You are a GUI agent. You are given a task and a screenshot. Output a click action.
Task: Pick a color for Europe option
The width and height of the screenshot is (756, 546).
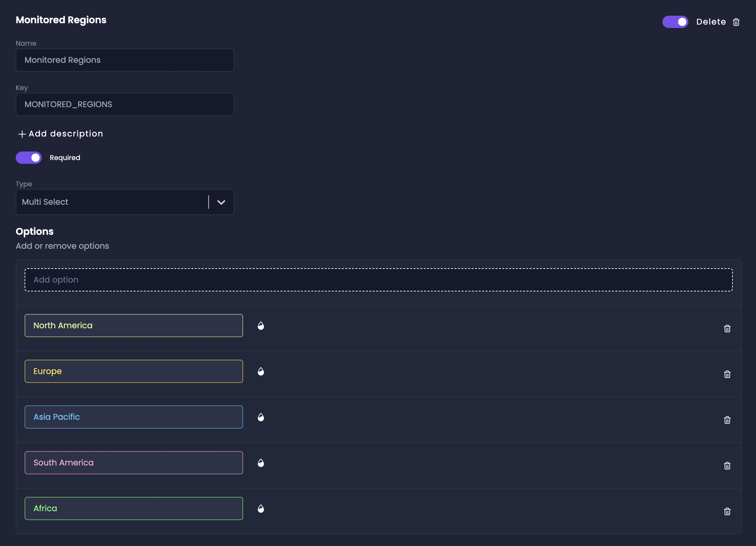[x=261, y=371]
